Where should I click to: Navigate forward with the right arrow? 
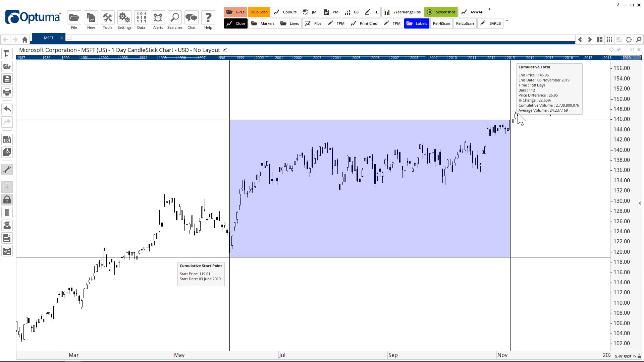[x=15, y=40]
